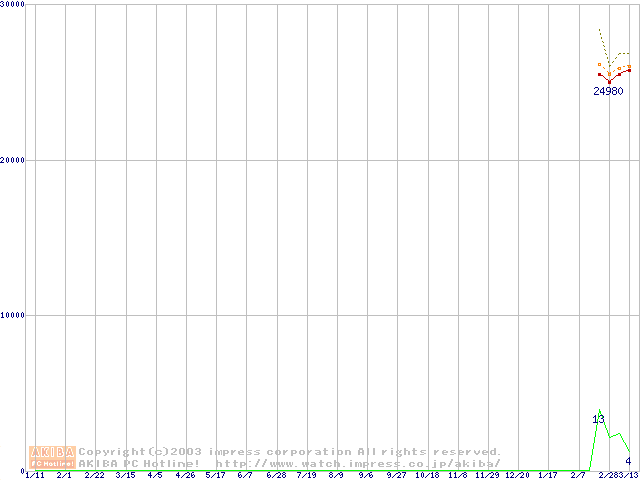Click the 24980 price data label

608,91
